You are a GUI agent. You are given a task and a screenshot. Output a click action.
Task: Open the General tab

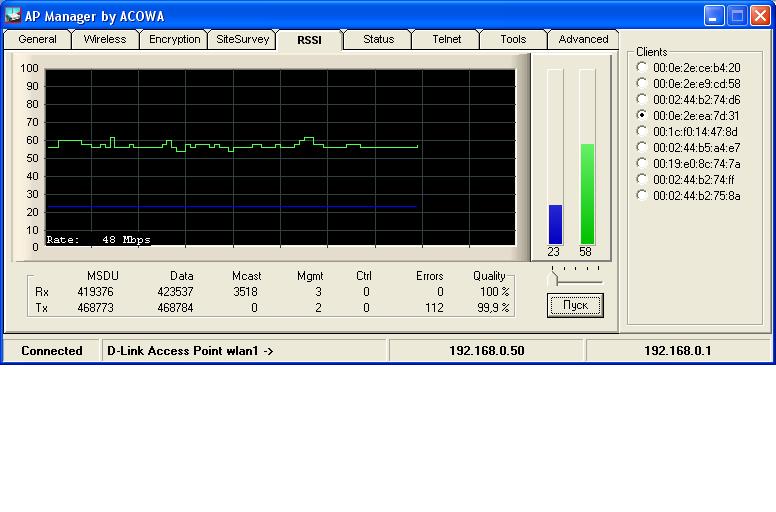point(37,39)
